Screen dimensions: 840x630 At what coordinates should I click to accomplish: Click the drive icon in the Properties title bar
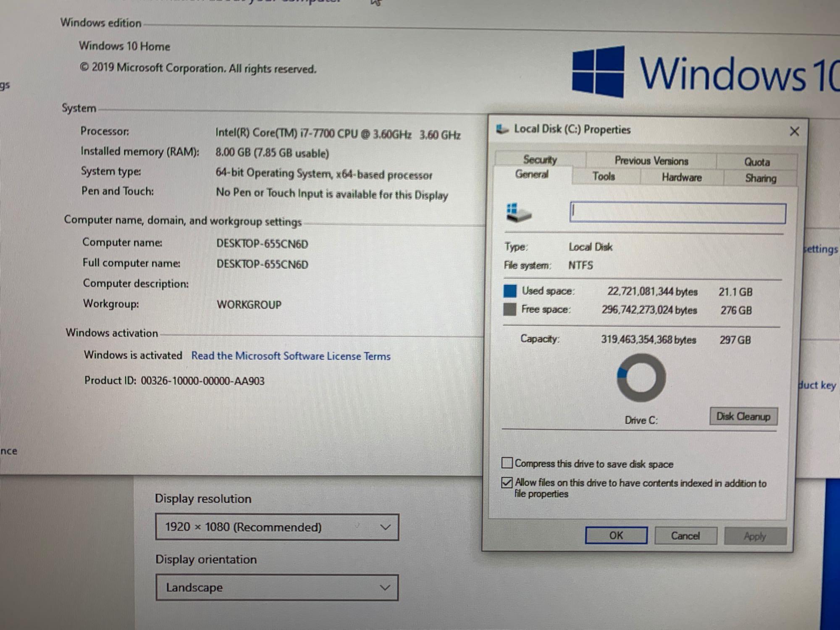pos(502,129)
